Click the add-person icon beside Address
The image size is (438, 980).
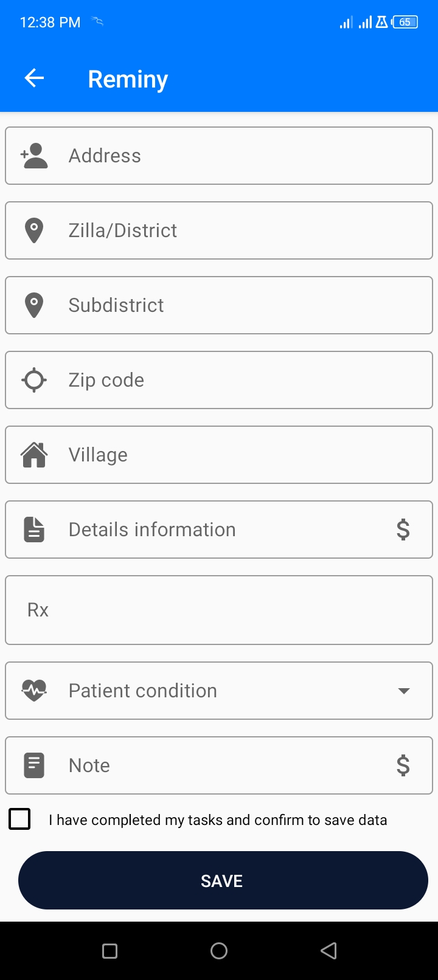coord(34,156)
